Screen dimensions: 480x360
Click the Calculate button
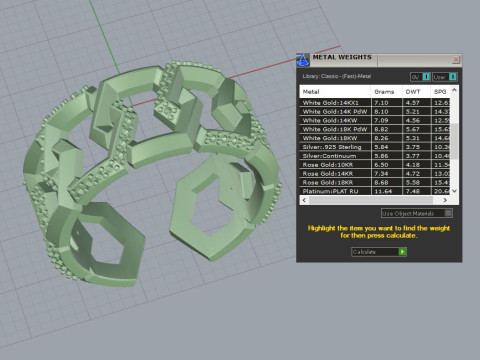coord(379,252)
